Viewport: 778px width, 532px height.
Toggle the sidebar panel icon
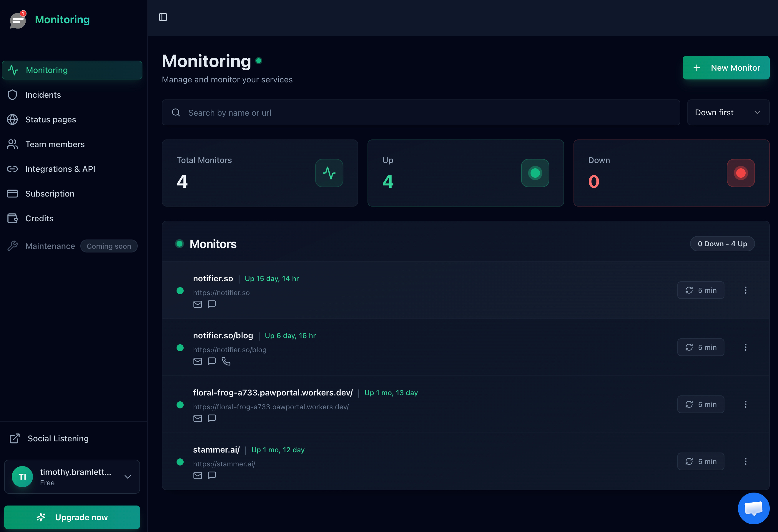(x=163, y=17)
